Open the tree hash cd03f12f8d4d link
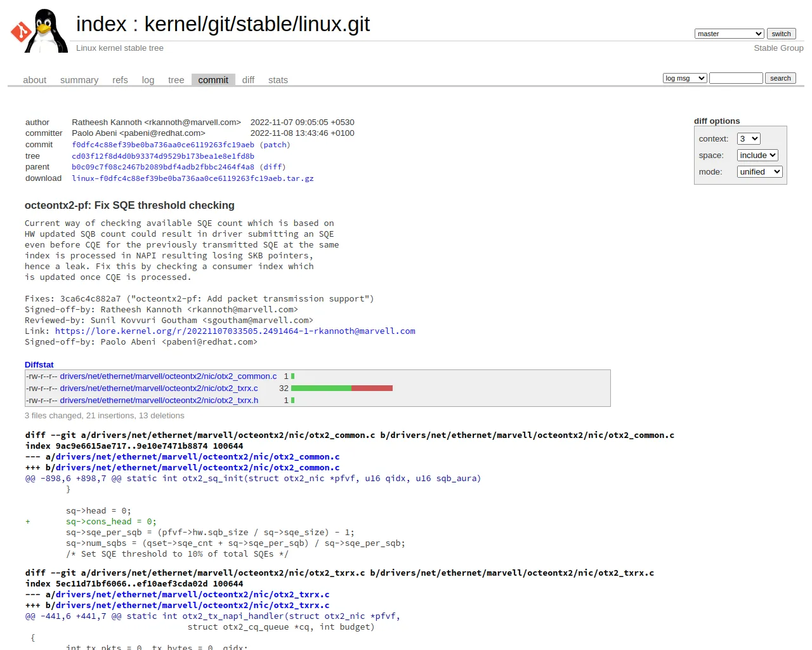The height and width of the screenshot is (650, 812). click(163, 156)
